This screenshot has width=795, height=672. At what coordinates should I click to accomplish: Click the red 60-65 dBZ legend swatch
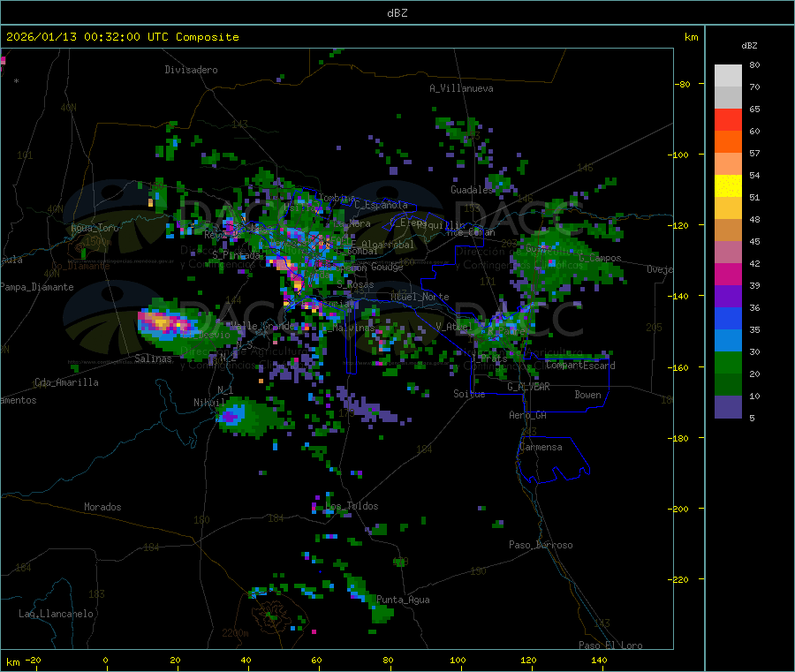pyautogui.click(x=728, y=119)
